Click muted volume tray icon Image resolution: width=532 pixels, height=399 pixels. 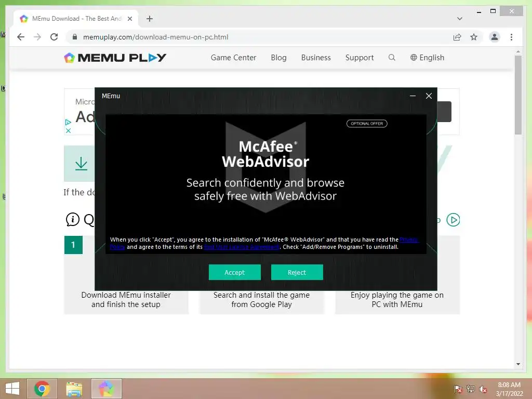(x=483, y=389)
